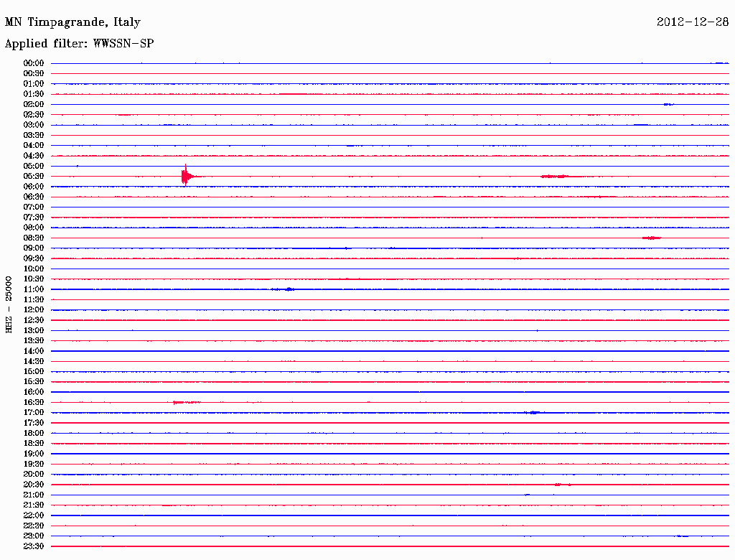Click the 12:30 time label
The width and height of the screenshot is (735, 560).
pos(34,320)
